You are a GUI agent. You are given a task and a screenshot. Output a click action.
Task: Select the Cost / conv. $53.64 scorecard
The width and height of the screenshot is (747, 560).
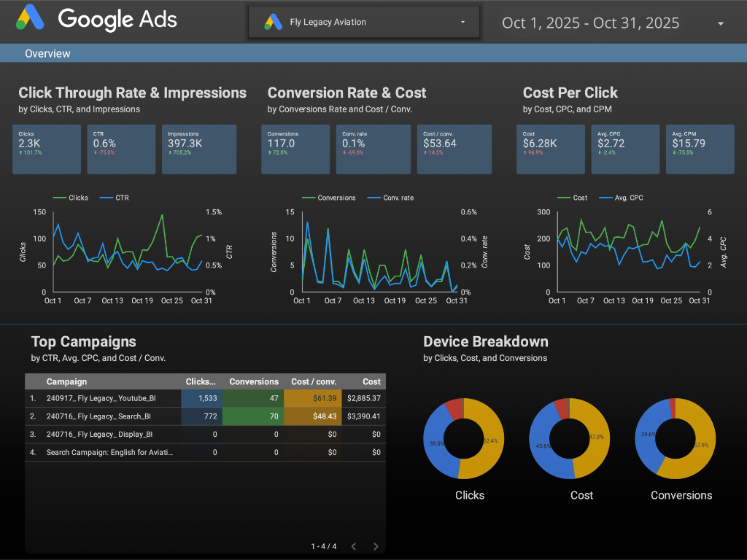pos(454,149)
